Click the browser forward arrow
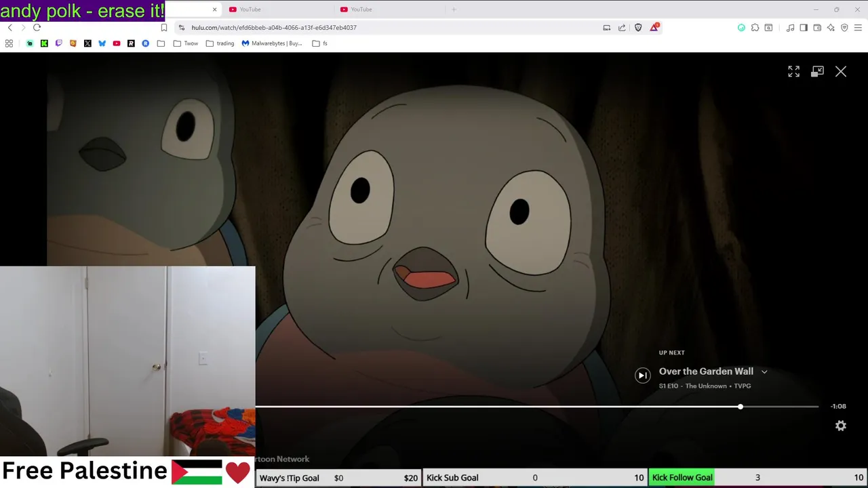The width and height of the screenshot is (868, 488). (x=23, y=28)
